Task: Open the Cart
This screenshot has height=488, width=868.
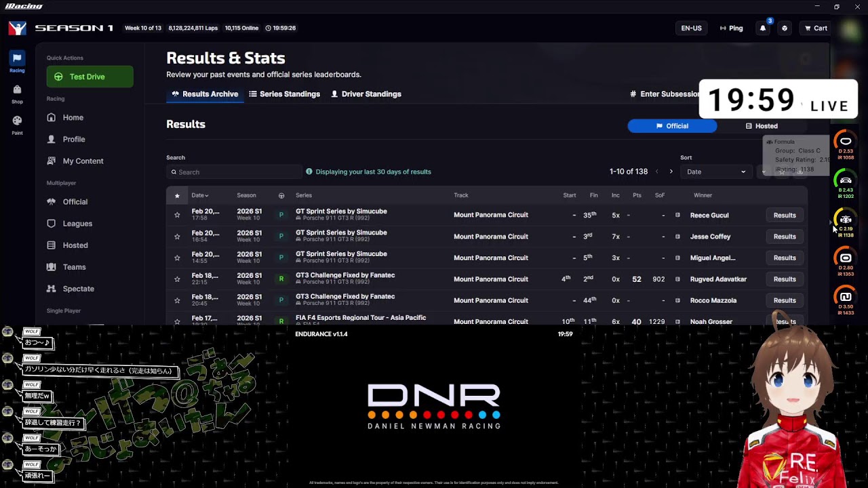Action: (x=816, y=28)
